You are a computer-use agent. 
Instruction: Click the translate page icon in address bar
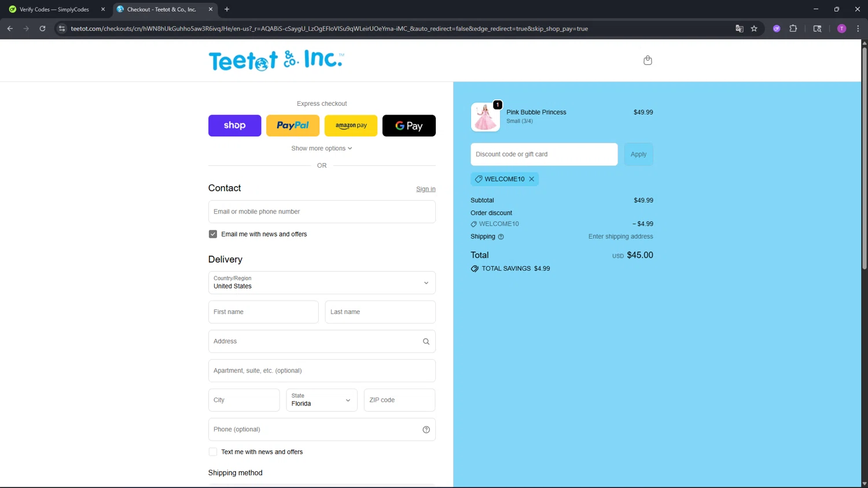(x=739, y=28)
